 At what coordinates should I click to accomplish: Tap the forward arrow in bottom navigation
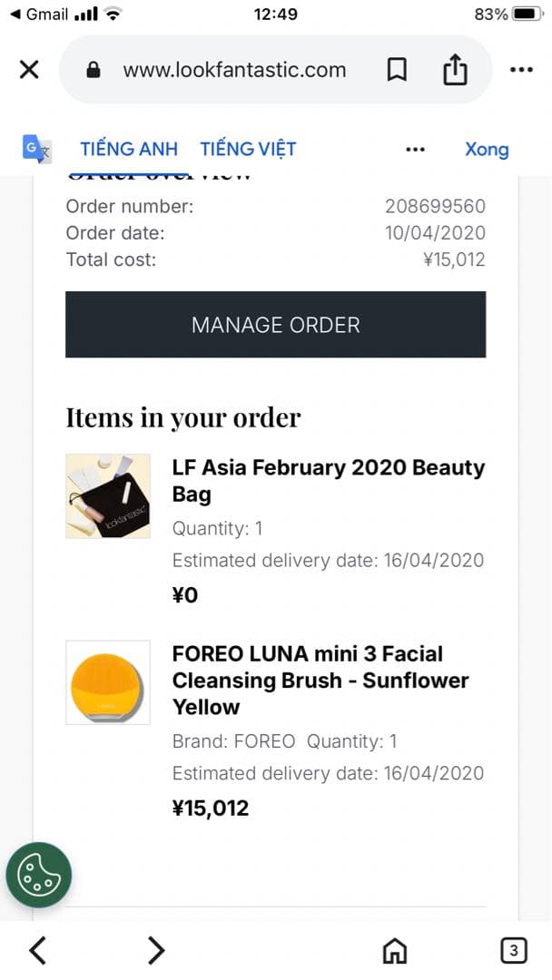click(x=156, y=951)
